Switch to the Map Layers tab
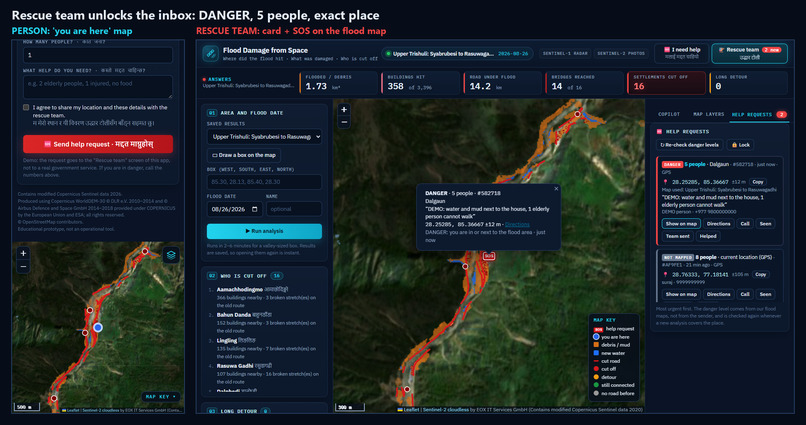The image size is (806, 425). pos(708,115)
